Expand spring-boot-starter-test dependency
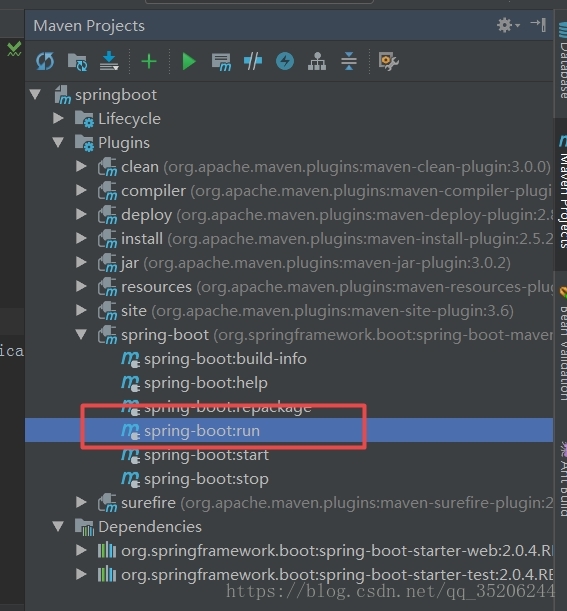This screenshot has height=611, width=567. (81, 574)
